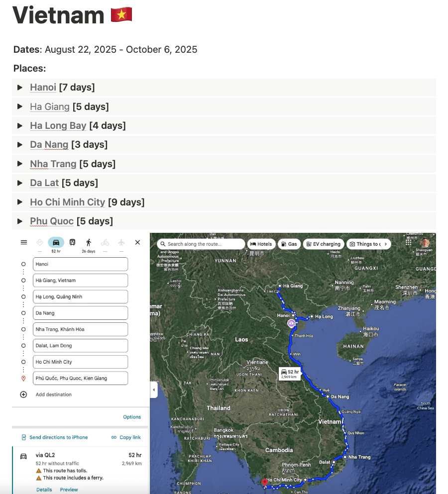The width and height of the screenshot is (448, 494).
Task: Select transit travel mode icon
Action: (x=73, y=242)
